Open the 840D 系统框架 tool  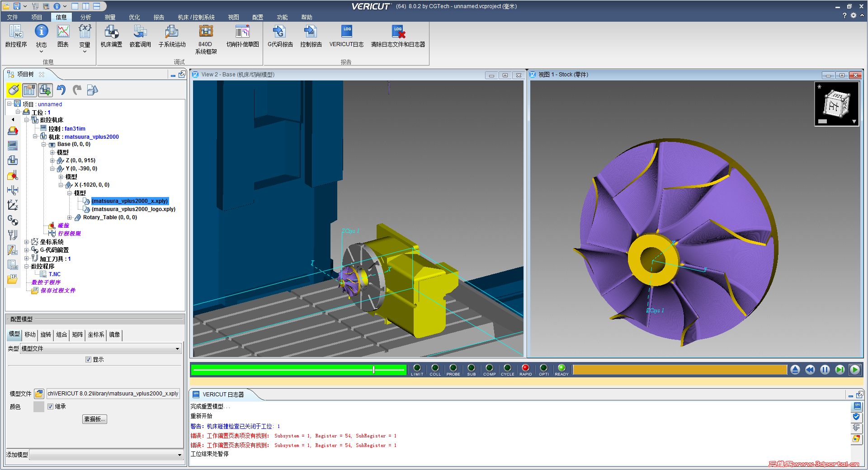(x=206, y=39)
